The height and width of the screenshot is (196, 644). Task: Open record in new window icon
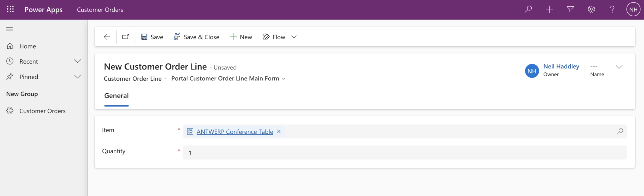click(125, 37)
